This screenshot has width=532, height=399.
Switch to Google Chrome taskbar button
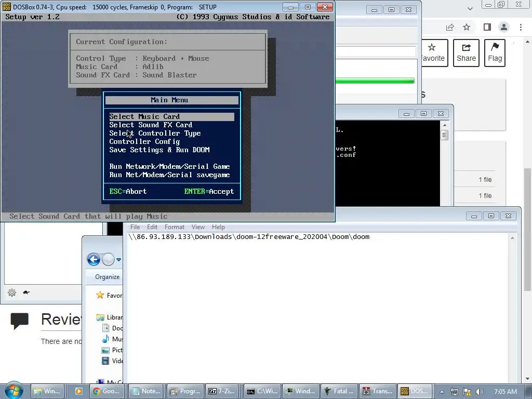coord(107,391)
